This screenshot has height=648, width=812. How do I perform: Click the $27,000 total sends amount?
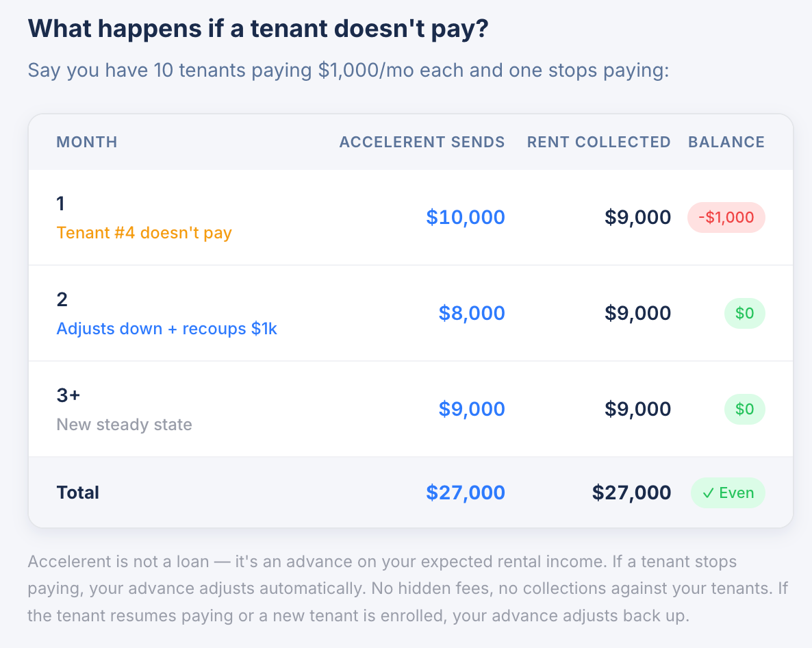coord(466,493)
